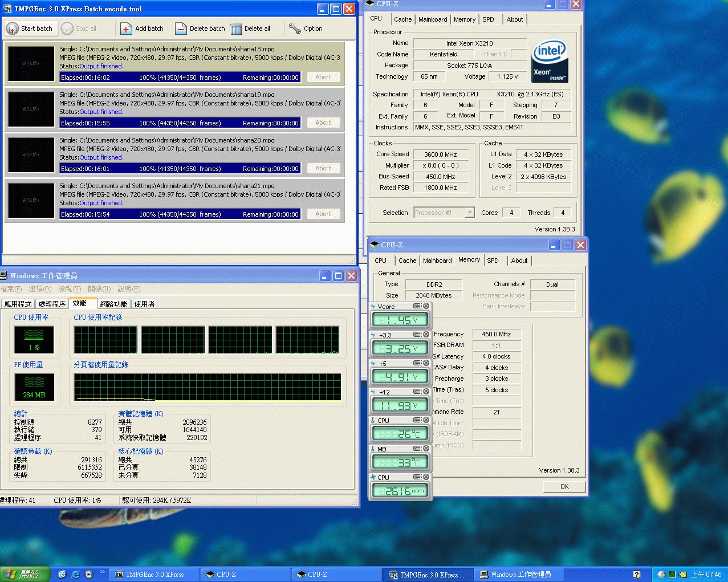
Task: Expand the quick launch chevron on taskbar
Action: 103,572
